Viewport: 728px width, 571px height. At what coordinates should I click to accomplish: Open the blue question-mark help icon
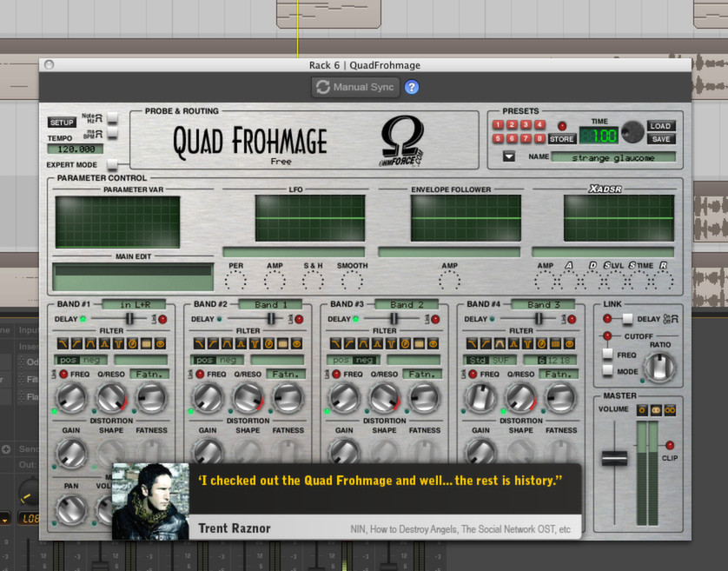point(412,87)
